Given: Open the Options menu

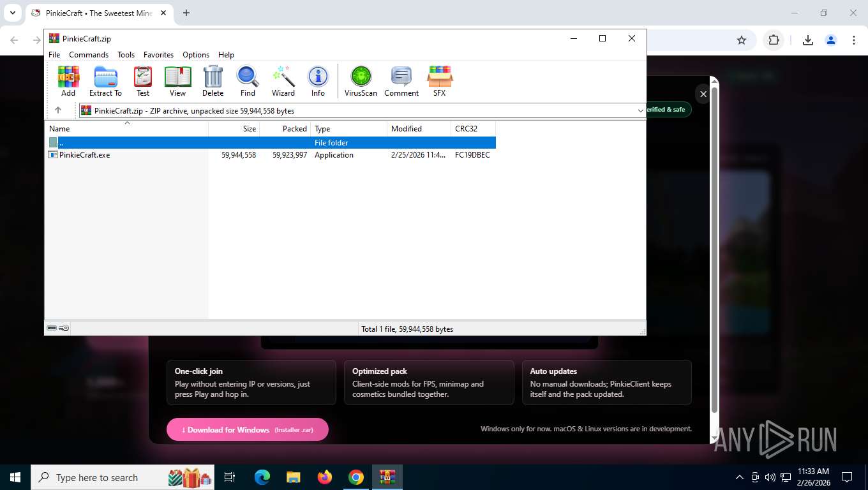Looking at the screenshot, I should tap(196, 55).
